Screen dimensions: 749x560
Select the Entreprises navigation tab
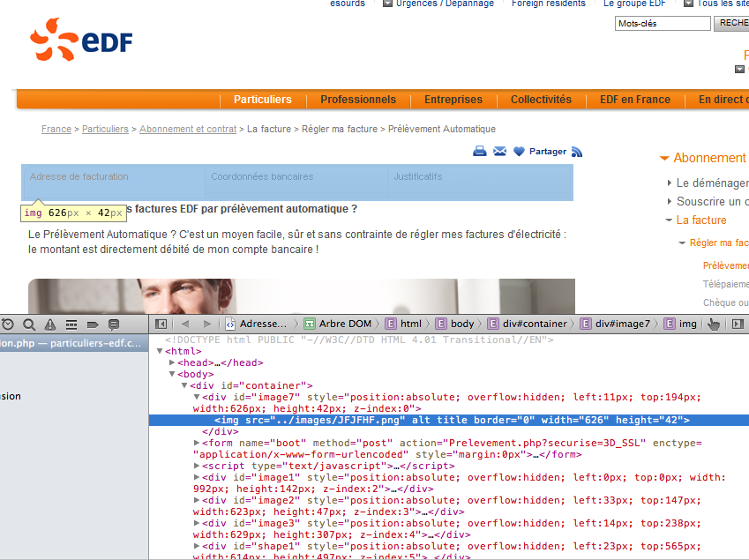(453, 100)
